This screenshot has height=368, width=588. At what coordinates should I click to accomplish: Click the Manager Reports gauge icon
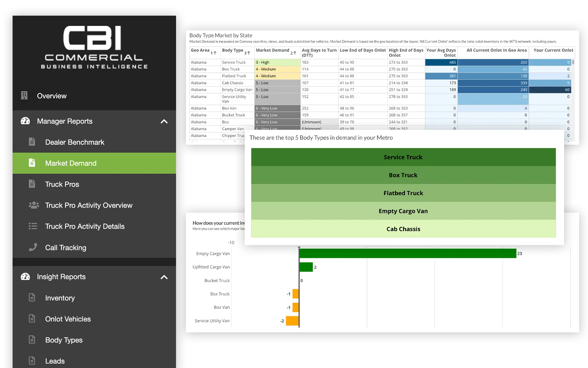coord(25,121)
